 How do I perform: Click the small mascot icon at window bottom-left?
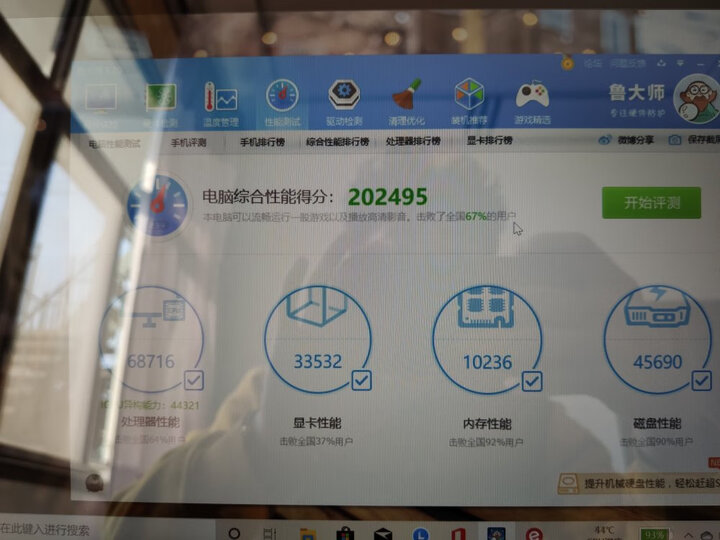(95, 483)
